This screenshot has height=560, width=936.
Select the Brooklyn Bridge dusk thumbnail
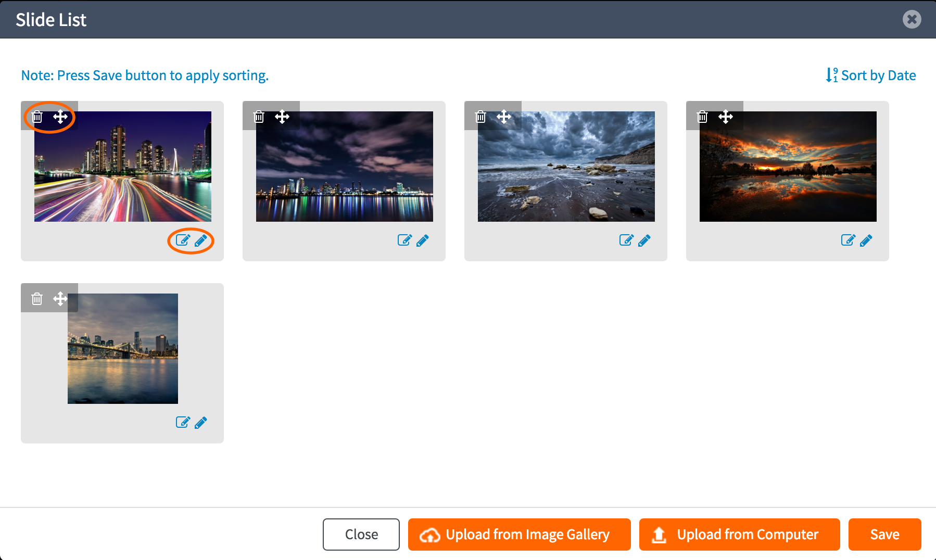coord(123,349)
